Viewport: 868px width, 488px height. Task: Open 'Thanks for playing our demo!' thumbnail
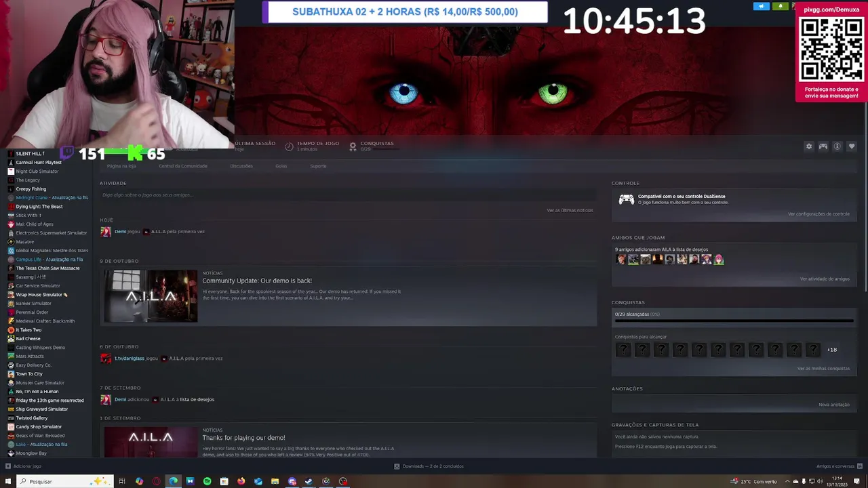click(151, 442)
